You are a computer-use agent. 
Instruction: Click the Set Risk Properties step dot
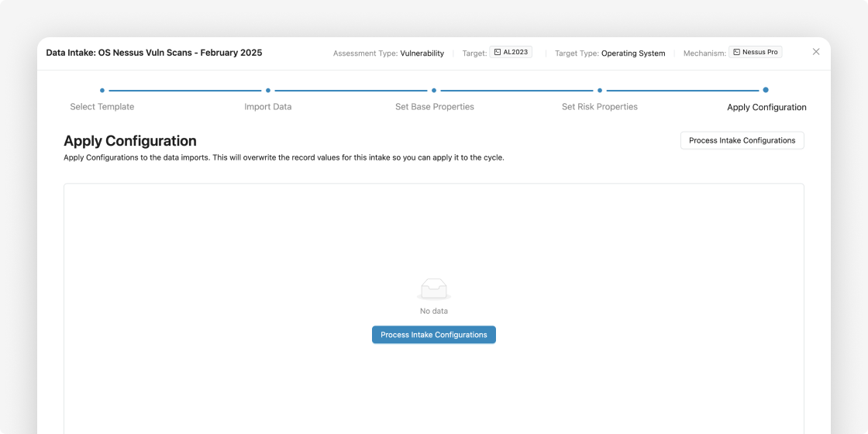[600, 90]
